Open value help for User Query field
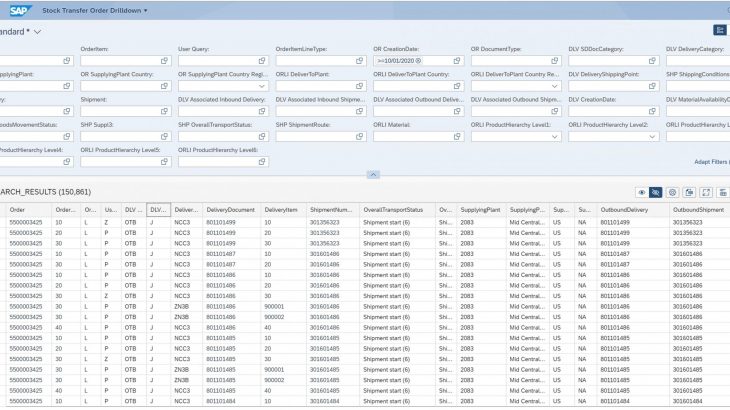This screenshot has height=410, width=730. point(260,61)
